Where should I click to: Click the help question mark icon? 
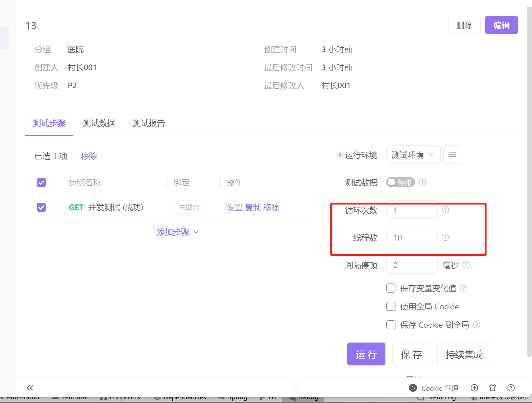(x=511, y=388)
